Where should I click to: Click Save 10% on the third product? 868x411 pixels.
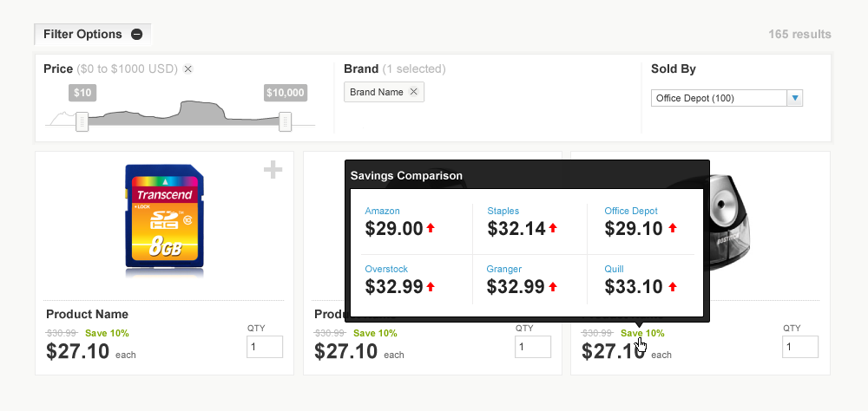642,333
